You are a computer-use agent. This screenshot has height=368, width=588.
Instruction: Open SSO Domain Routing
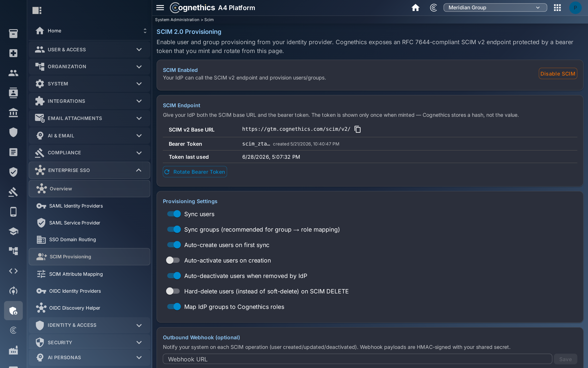89,239
